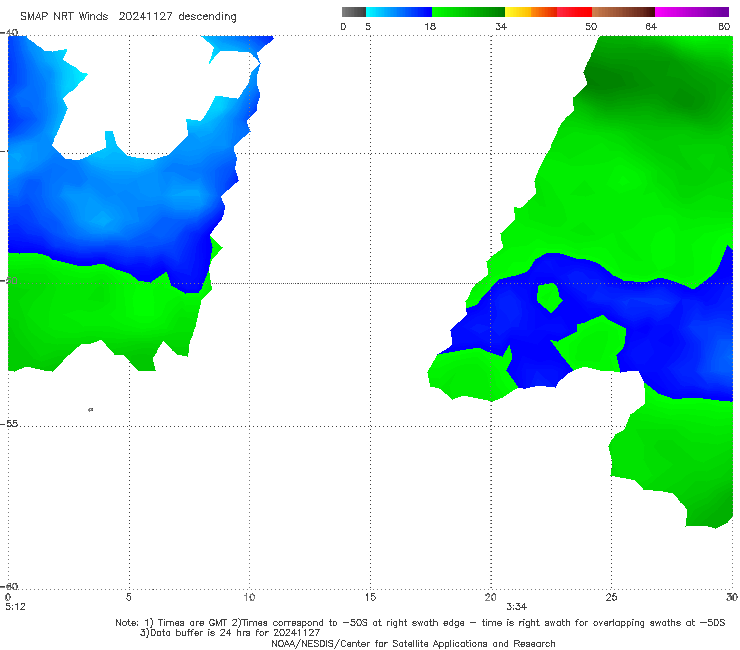Click the yellow-orange segment of the colorbar
This screenshot has width=740, height=650.
[x=531, y=12]
